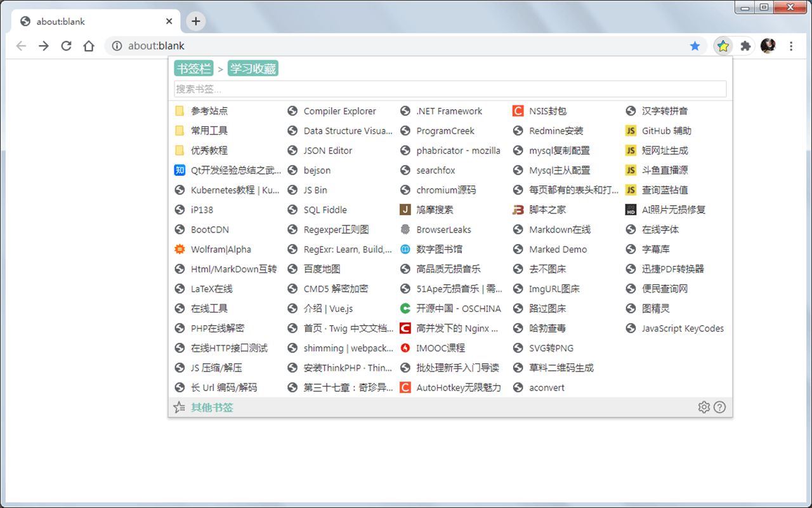Click the bookmark star icon in address bar

695,46
